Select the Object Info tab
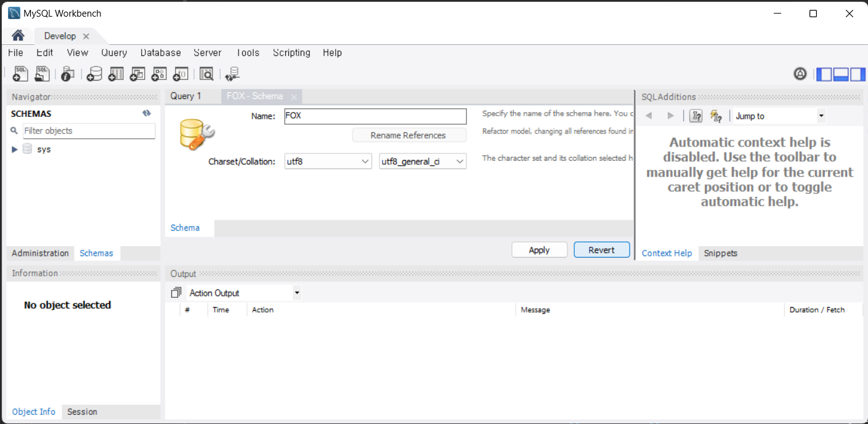The image size is (868, 424). (33, 412)
